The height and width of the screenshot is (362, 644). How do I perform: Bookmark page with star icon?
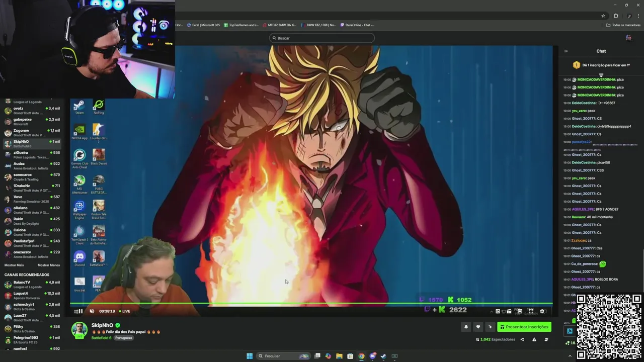[603, 16]
